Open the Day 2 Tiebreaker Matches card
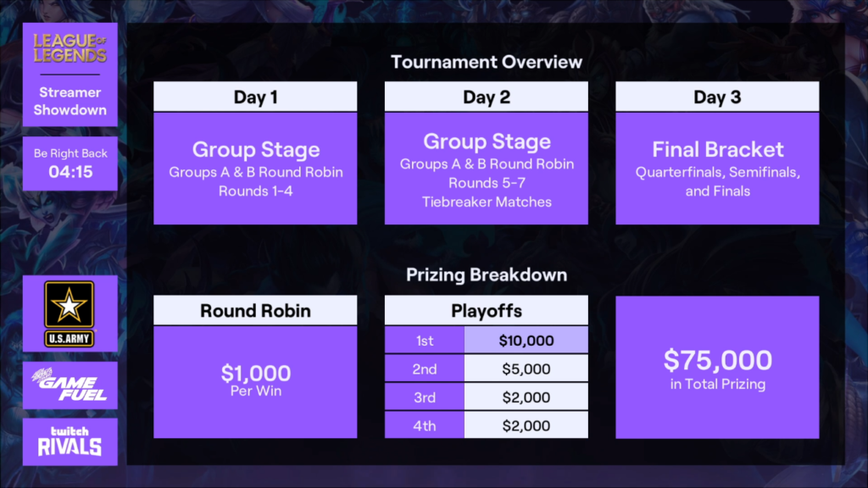 pyautogui.click(x=487, y=169)
